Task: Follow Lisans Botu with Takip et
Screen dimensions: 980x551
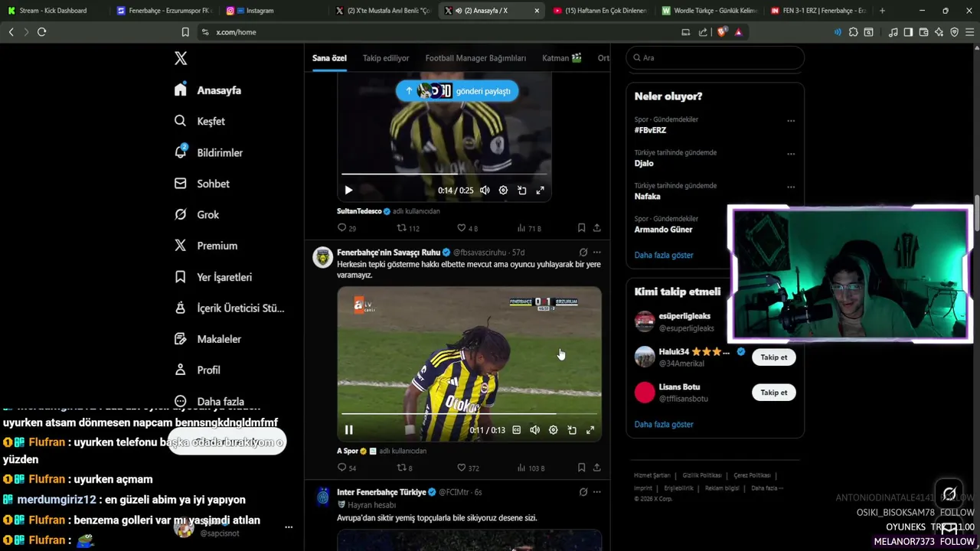Action: coord(773,393)
